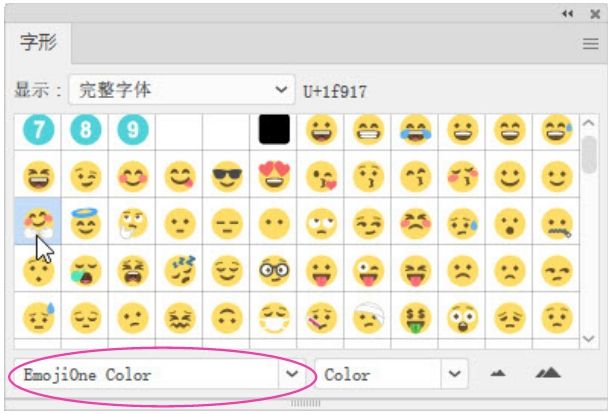Open the 完整字体 display dropdown

tap(182, 90)
